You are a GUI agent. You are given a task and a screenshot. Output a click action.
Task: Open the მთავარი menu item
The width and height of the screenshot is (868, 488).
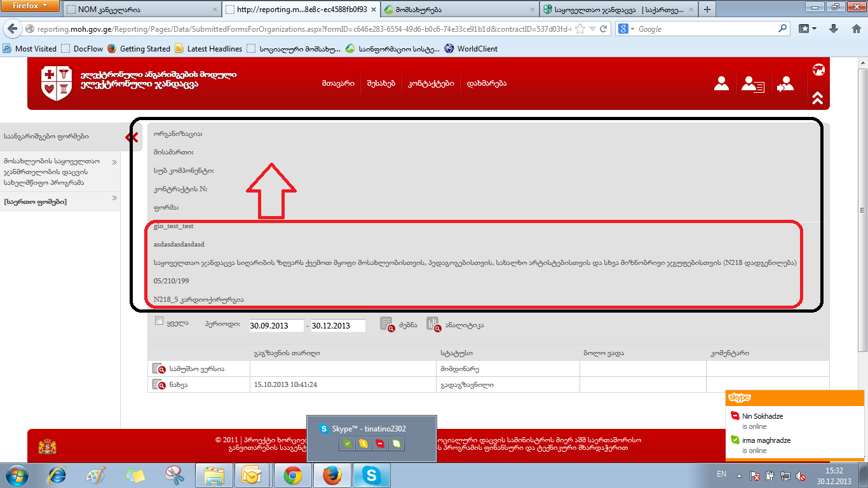coord(338,84)
